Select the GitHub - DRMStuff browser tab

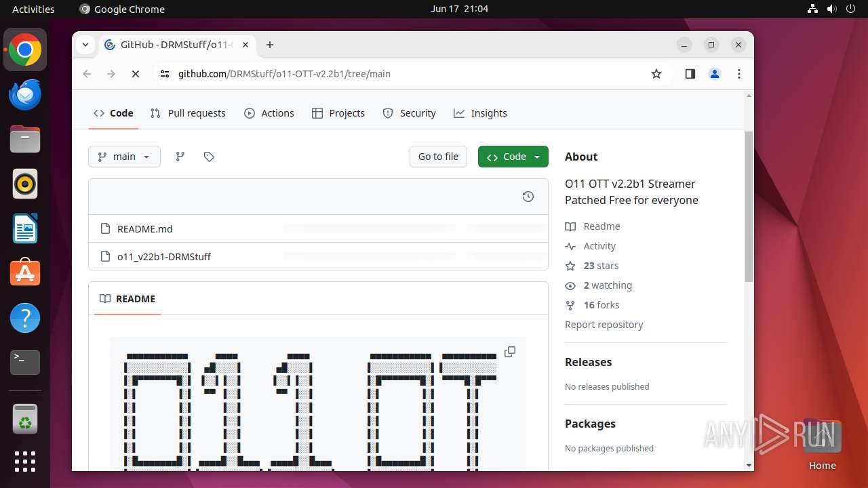177,45
